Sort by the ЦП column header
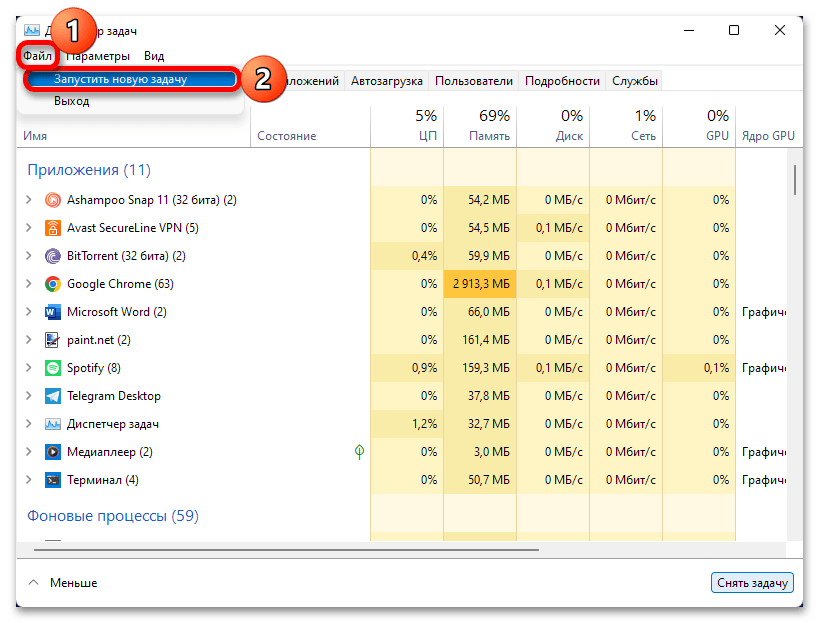The width and height of the screenshot is (819, 623). coord(407,126)
